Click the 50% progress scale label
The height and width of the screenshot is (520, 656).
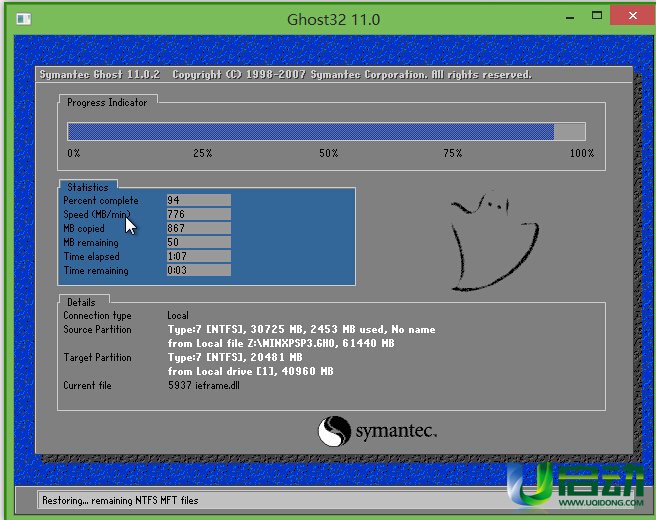328,153
